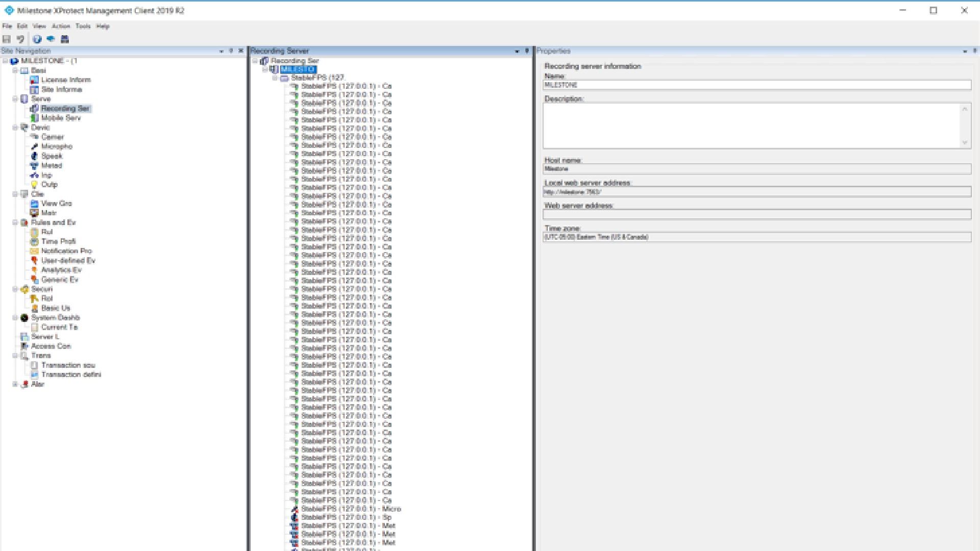Click the Server Logs icon
Screen dimensions: 980x551
[x=24, y=337]
